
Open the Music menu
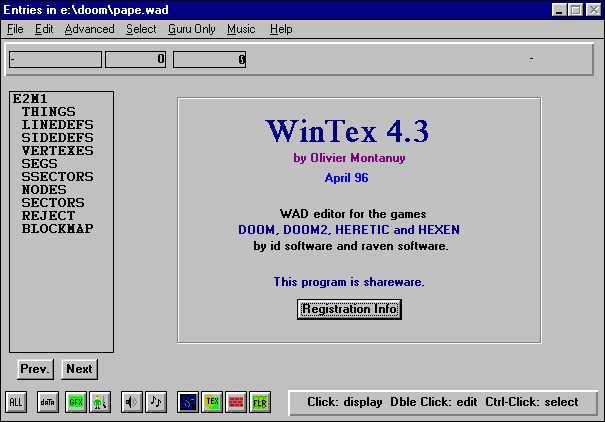[x=241, y=29]
